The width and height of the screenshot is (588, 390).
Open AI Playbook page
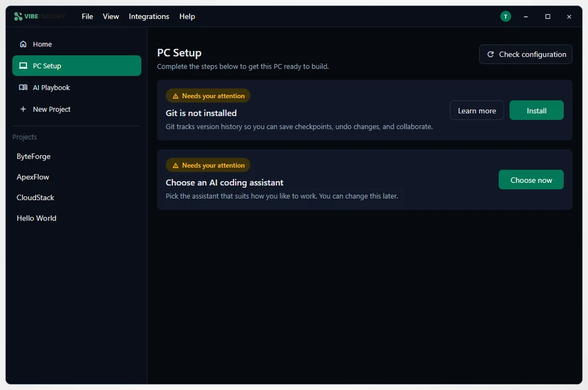[76, 88]
